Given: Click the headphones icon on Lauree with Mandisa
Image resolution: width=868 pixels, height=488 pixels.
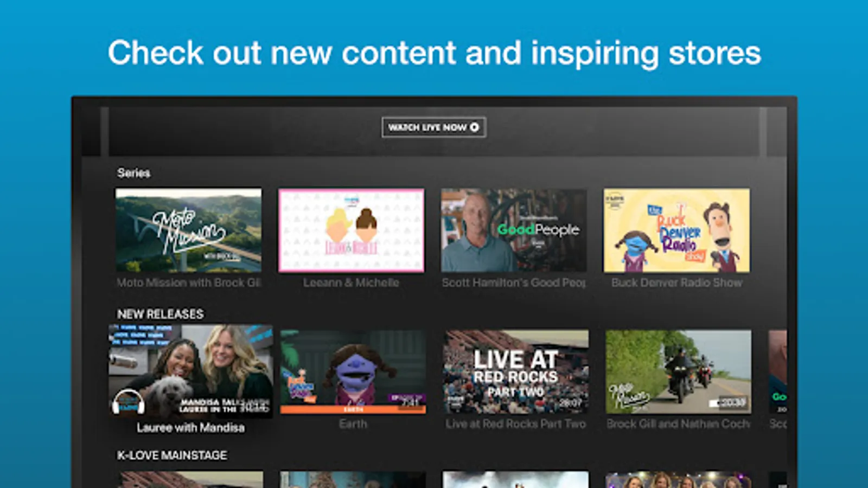Looking at the screenshot, I should tap(128, 402).
